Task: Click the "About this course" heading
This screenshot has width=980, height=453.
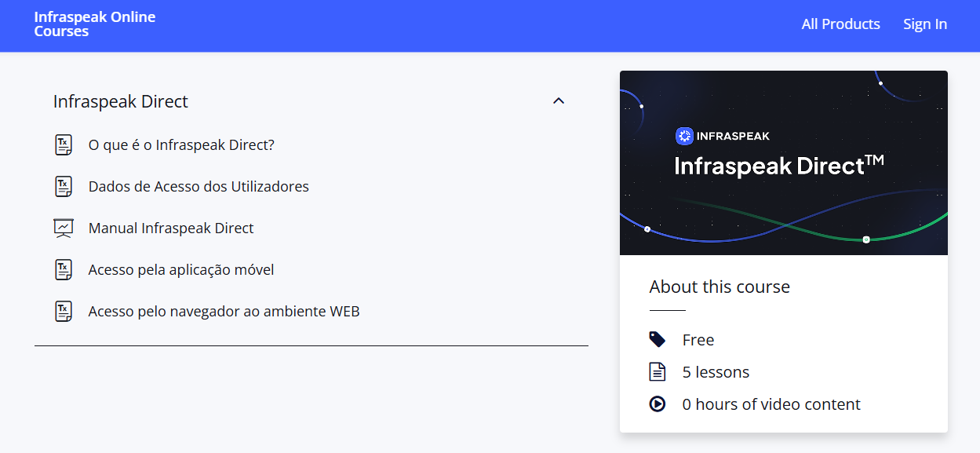Action: 720,287
